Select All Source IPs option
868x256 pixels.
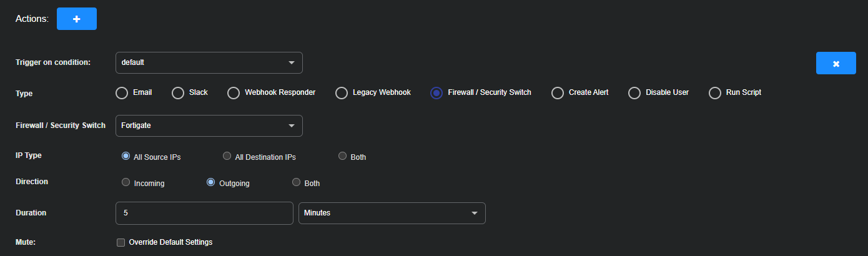tap(126, 156)
